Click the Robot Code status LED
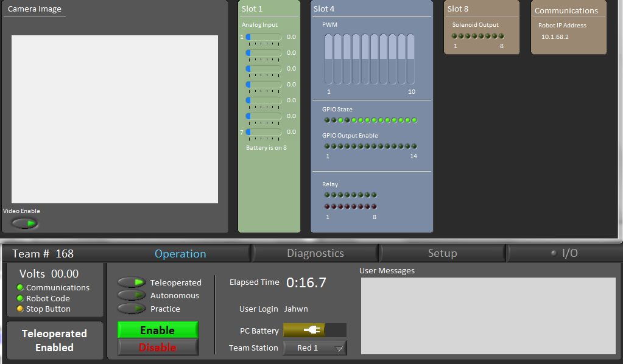Image resolution: width=623 pixels, height=364 pixels. [20, 298]
